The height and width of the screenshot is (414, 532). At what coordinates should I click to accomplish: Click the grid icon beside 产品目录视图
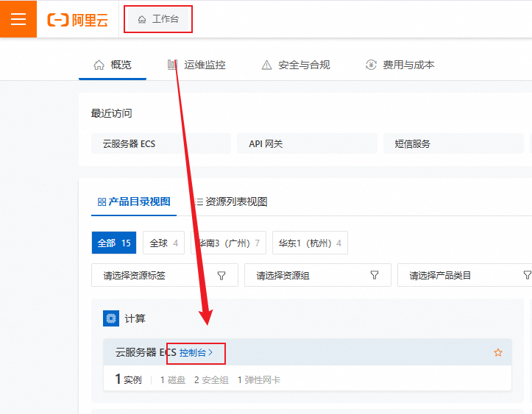(102, 202)
